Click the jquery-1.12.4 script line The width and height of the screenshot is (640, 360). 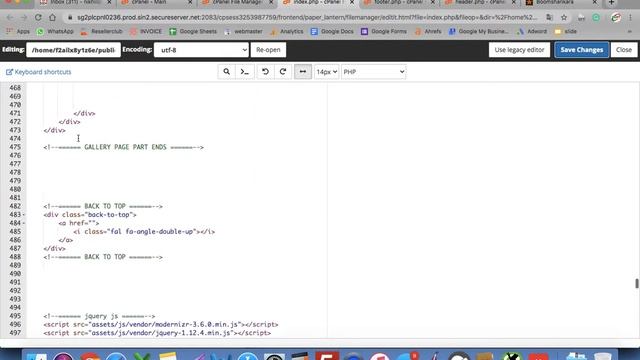pyautogui.click(x=157, y=333)
